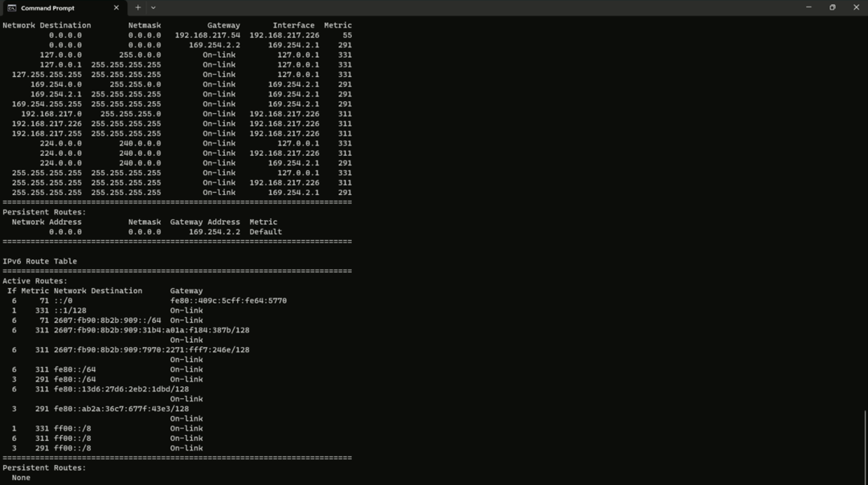Minimize the terminal window
The width and height of the screenshot is (868, 485).
pos(809,7)
